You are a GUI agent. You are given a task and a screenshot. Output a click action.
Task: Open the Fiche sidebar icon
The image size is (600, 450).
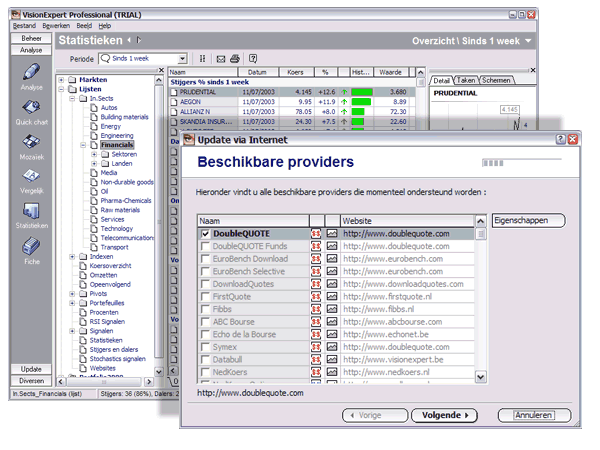[x=31, y=247]
